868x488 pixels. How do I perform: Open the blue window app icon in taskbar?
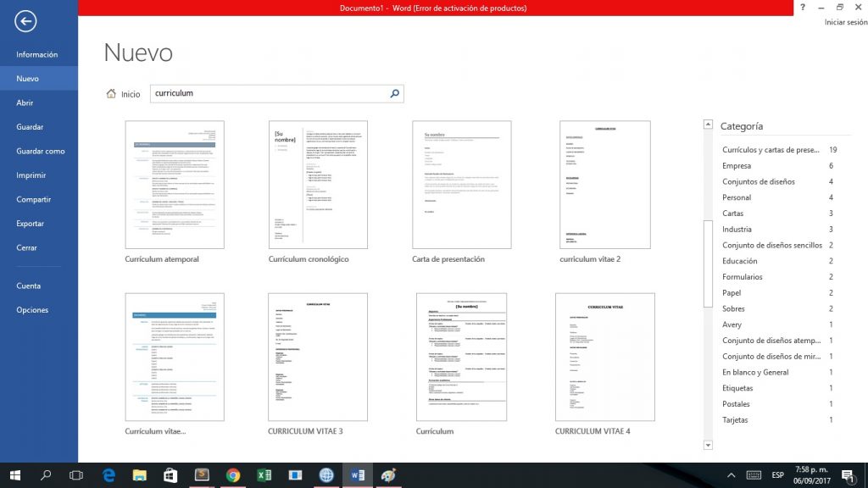pyautogui.click(x=296, y=475)
